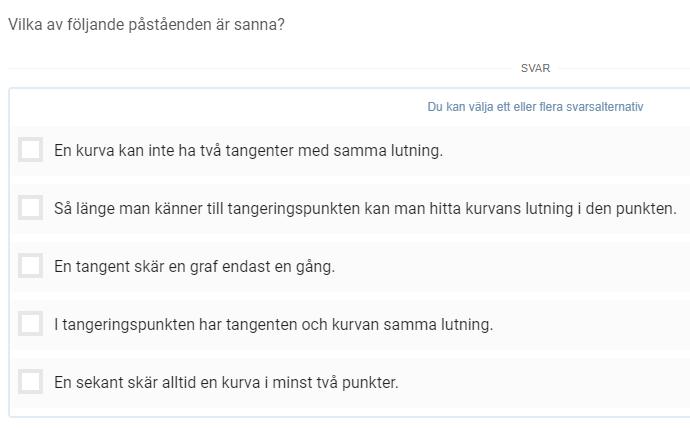Enable the 'I tangeringspunkten har tangenten' checkbox

coord(30,324)
